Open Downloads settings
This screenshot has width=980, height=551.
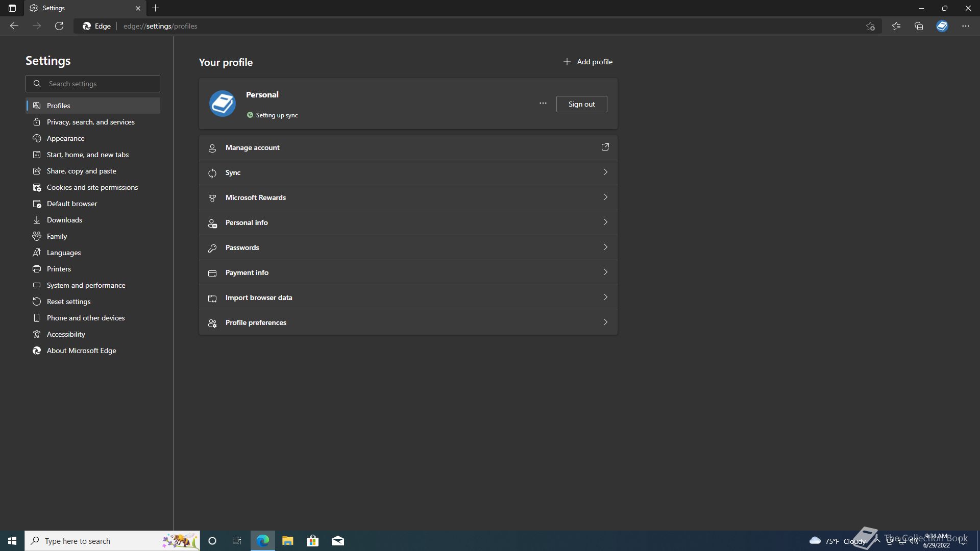pyautogui.click(x=93, y=220)
